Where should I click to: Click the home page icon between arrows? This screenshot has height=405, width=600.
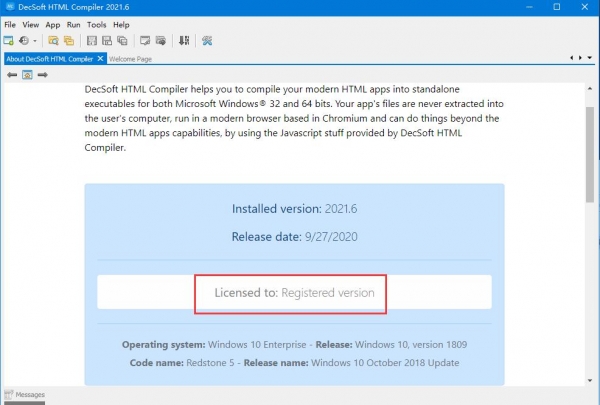pos(27,74)
